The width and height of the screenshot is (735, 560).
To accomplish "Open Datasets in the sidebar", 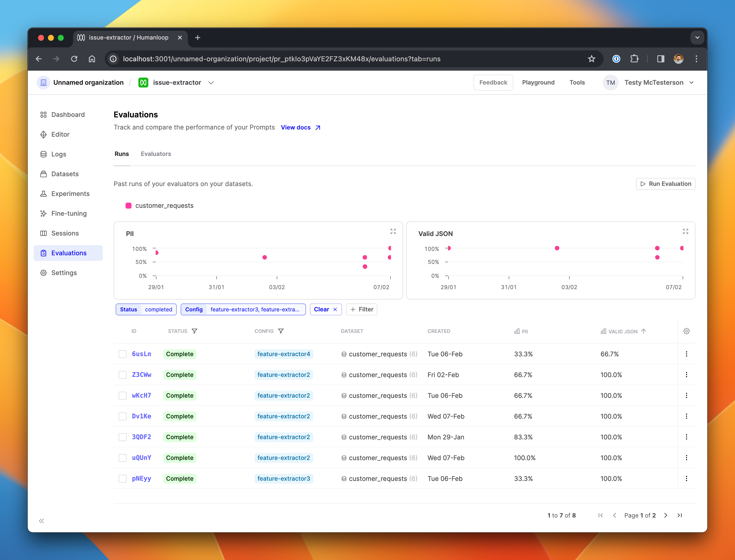I will pyautogui.click(x=65, y=174).
